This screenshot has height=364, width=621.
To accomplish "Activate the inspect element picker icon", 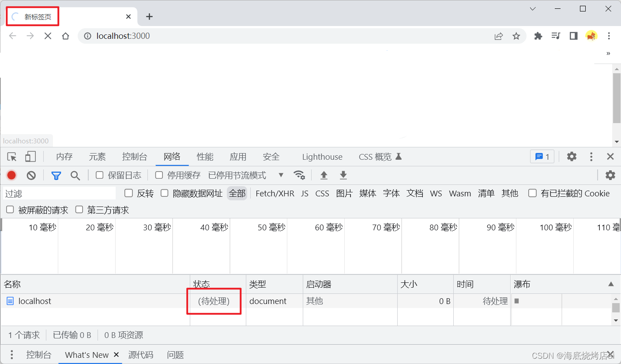I will 12,157.
